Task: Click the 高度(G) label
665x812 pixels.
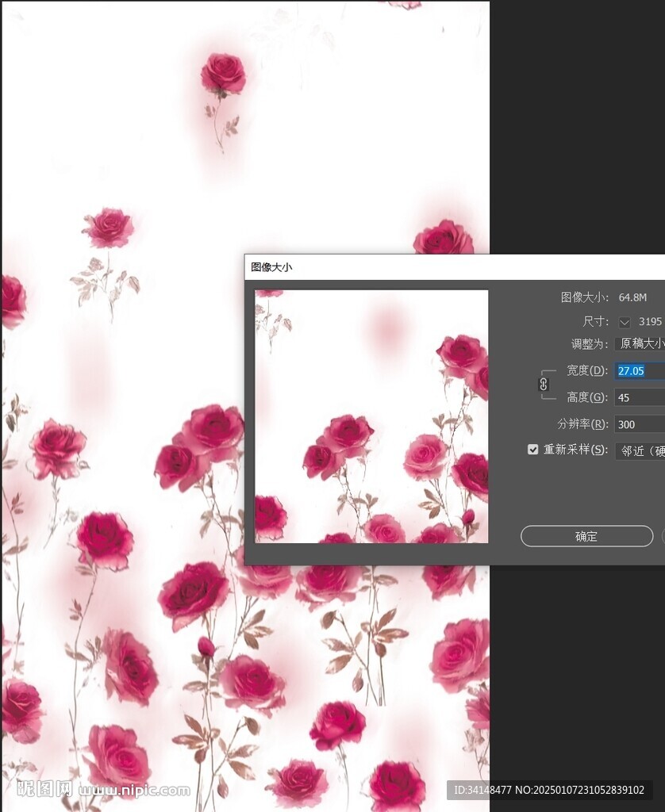Action: pyautogui.click(x=587, y=397)
